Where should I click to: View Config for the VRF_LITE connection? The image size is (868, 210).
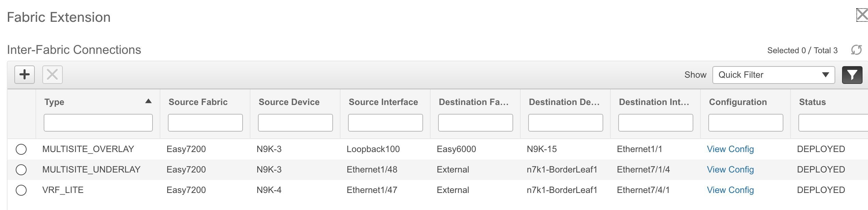pos(730,190)
